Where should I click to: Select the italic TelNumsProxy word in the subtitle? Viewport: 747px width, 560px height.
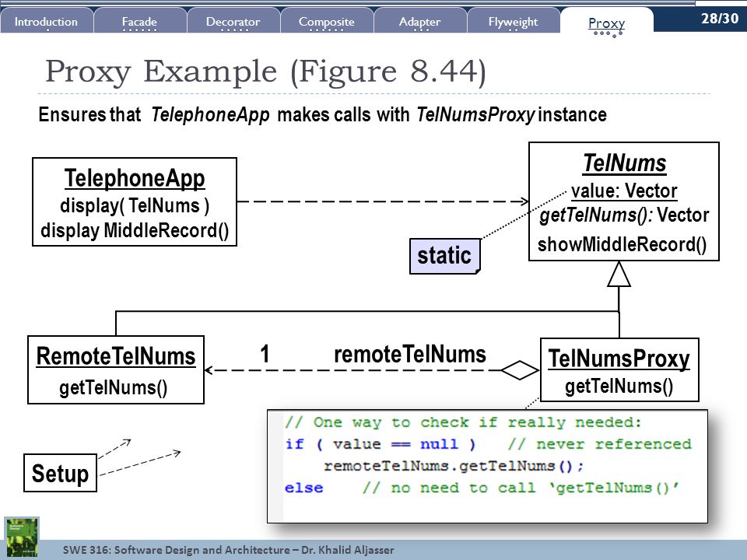tap(475, 115)
